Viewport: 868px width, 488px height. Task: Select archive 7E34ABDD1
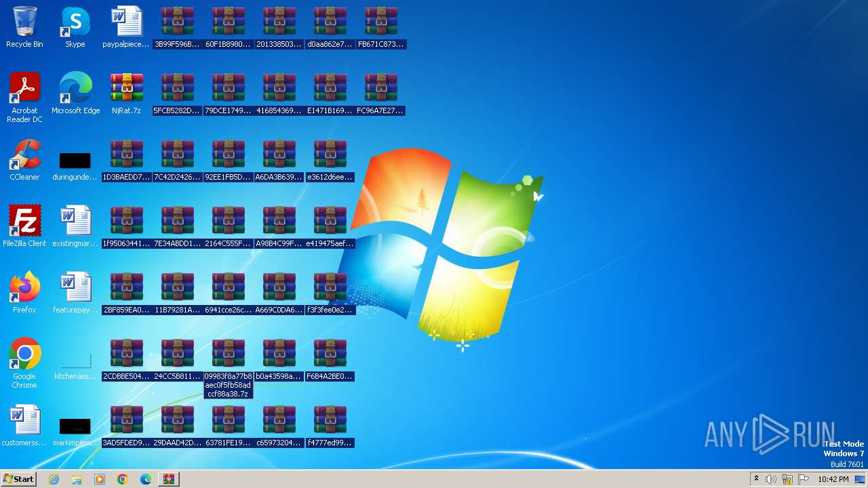click(177, 227)
